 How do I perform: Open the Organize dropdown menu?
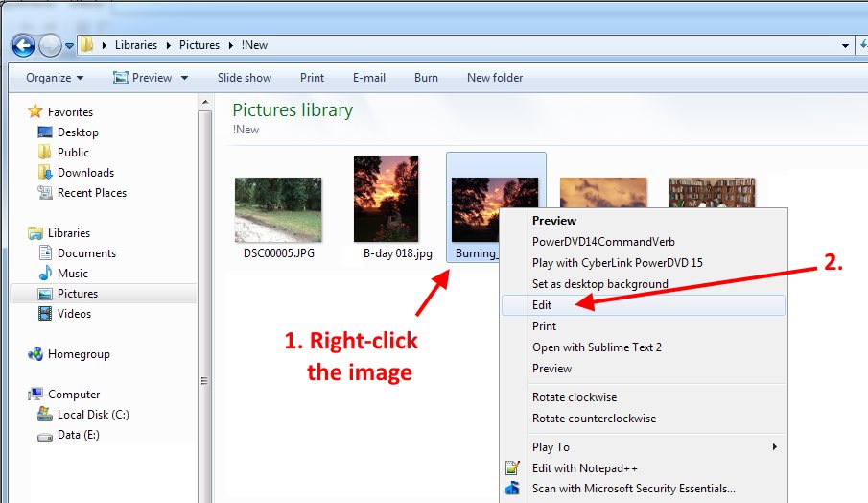tap(55, 78)
